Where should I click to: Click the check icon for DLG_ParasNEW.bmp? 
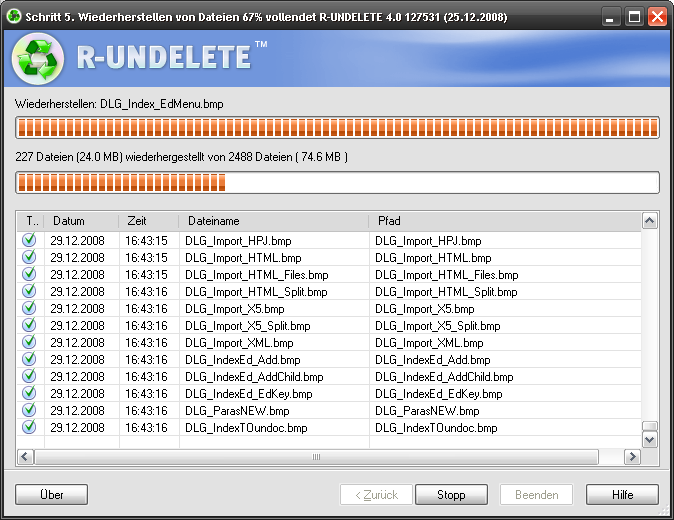coord(29,410)
